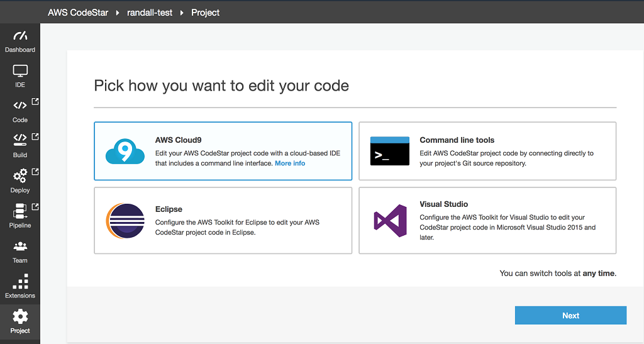Viewport: 644px width, 344px height.
Task: Open the Code sidebar icon
Action: click(x=19, y=106)
